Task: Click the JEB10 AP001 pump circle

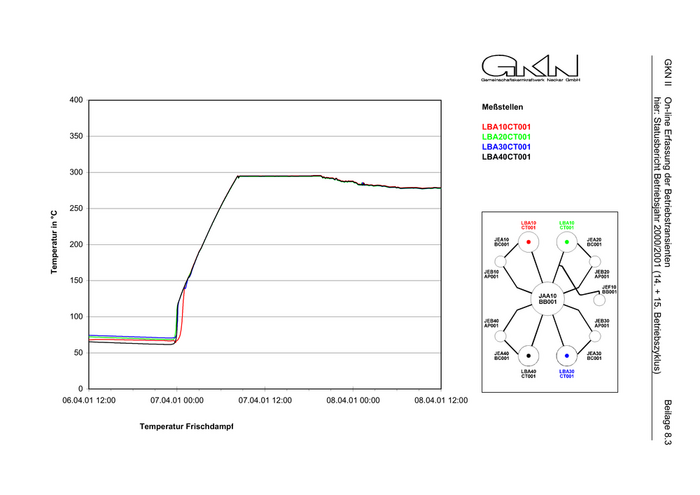Action: tap(503, 260)
